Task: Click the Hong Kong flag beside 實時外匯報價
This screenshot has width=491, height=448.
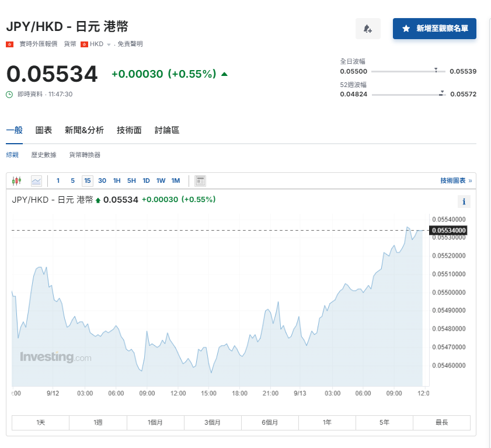Action: pos(8,43)
